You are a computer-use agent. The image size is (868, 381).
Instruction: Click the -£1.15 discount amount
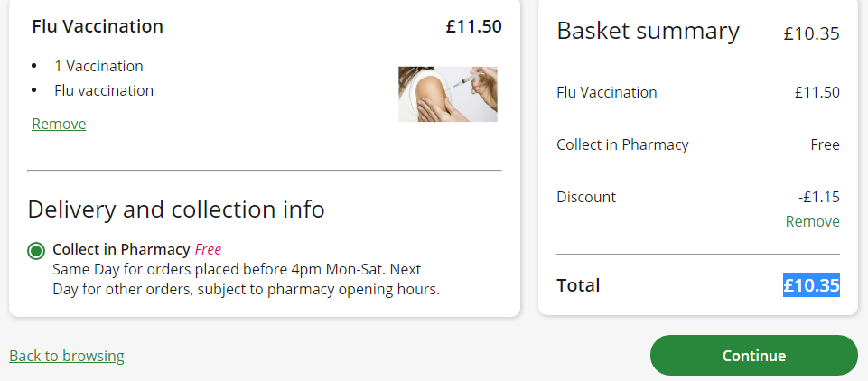tap(819, 197)
